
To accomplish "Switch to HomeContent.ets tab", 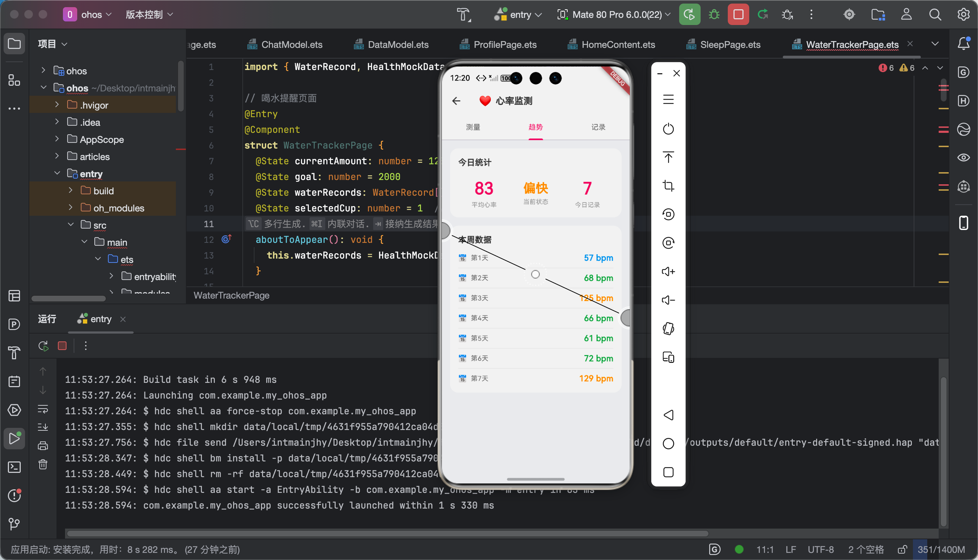I will [x=611, y=45].
